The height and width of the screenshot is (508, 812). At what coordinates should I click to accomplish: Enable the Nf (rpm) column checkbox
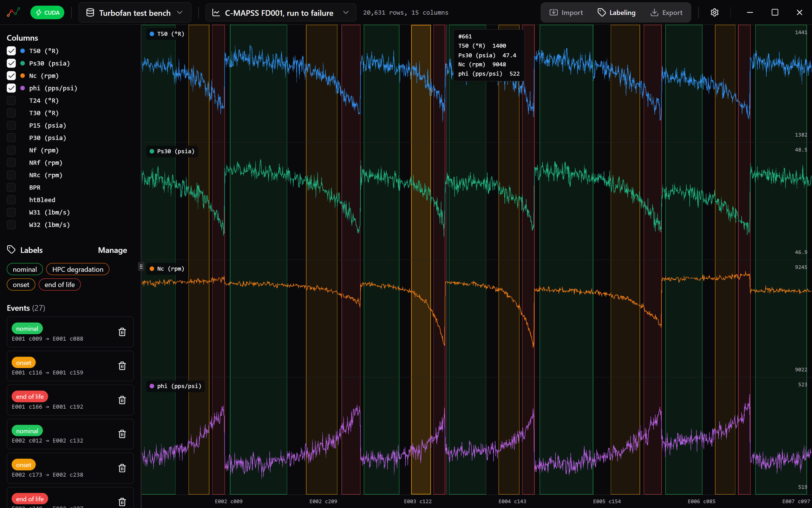[x=11, y=150]
